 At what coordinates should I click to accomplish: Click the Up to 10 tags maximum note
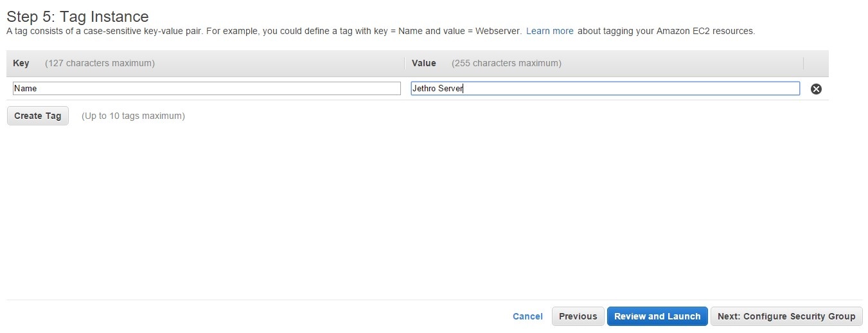coord(133,116)
